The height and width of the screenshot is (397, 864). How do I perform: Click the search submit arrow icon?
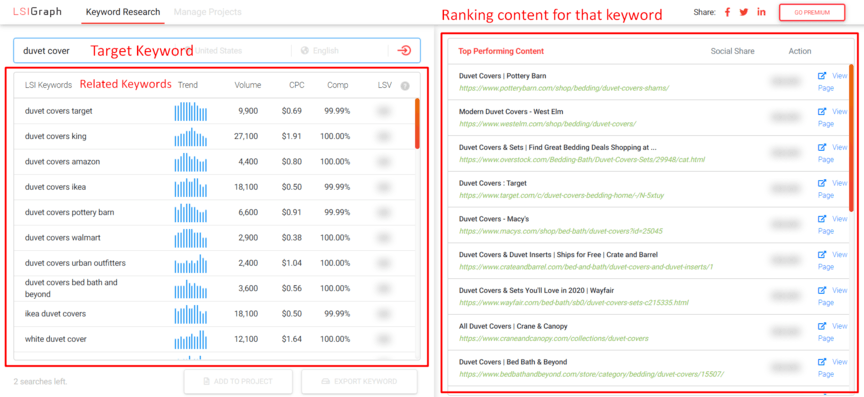click(x=404, y=51)
